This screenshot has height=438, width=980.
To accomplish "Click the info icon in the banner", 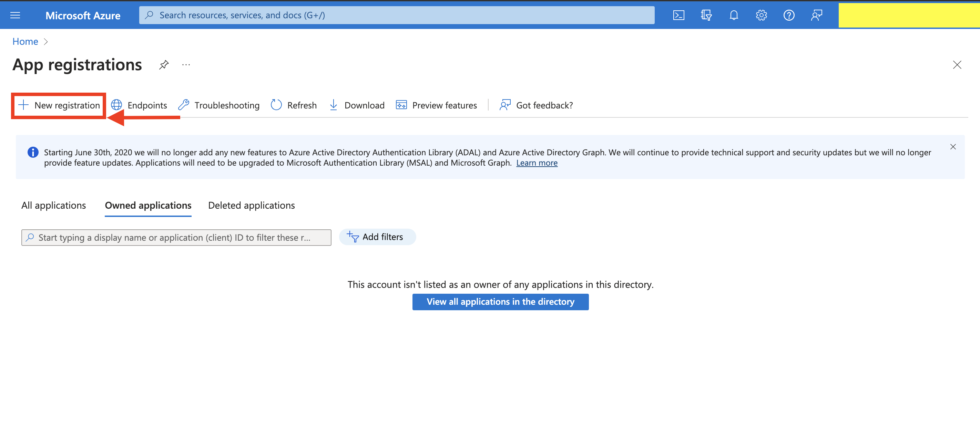I will pos(33,153).
